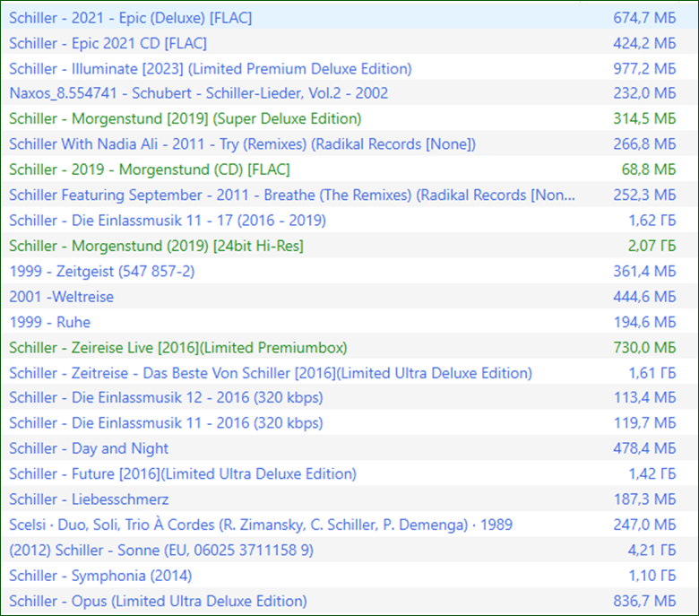The height and width of the screenshot is (616, 699).
Task: Click the size value '232,0 МБ'
Action: pos(644,92)
